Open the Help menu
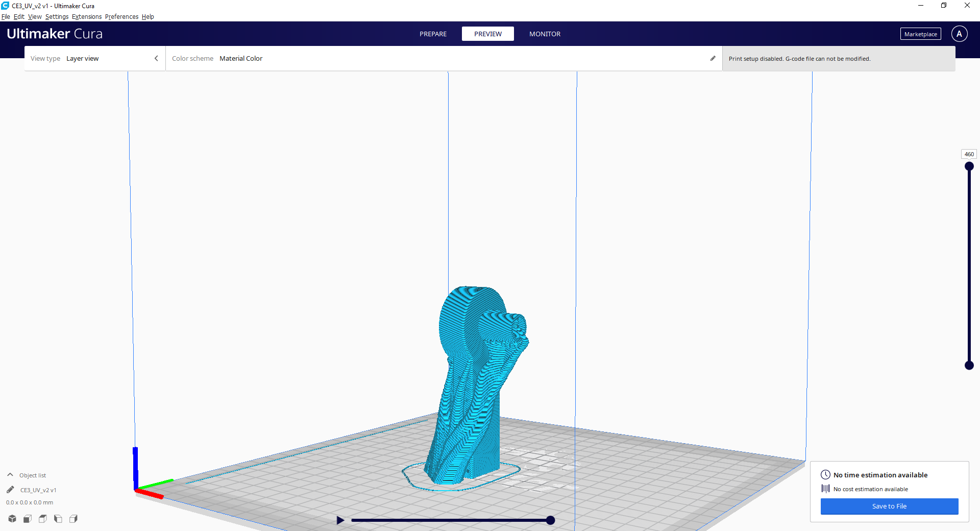The image size is (980, 531). coord(148,17)
